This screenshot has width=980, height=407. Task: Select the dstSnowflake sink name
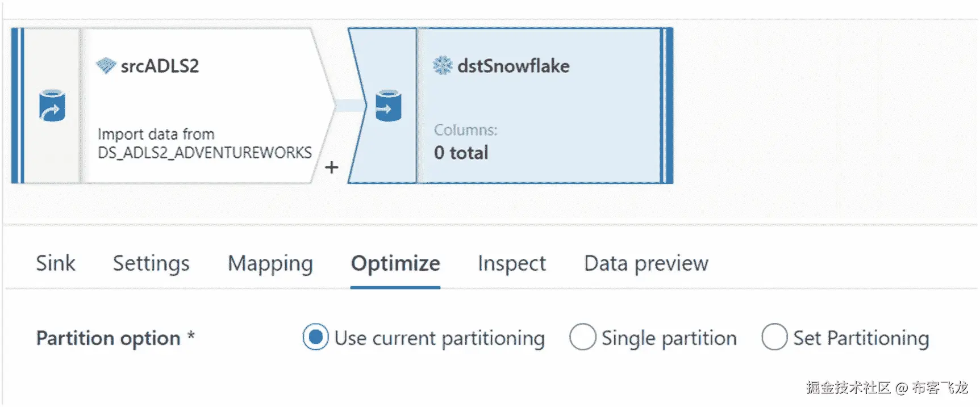click(514, 66)
